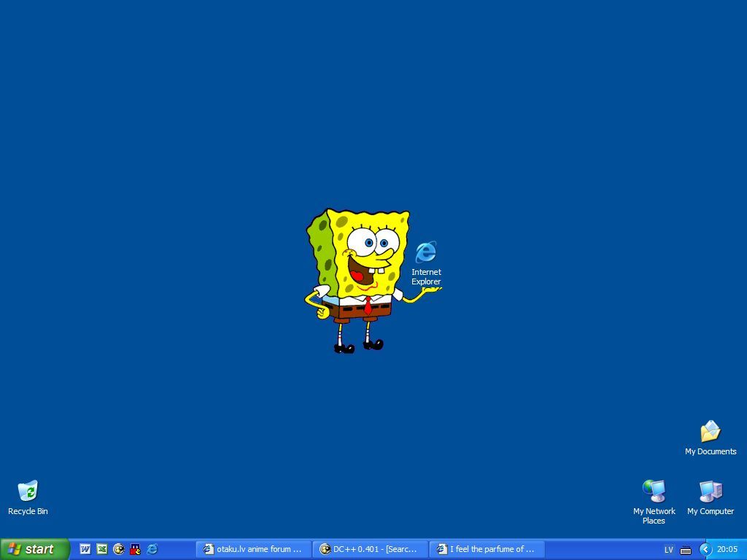Switch to the DC++ 0.401 taskbar window
Image resolution: width=747 pixels, height=560 pixels.
click(x=370, y=549)
